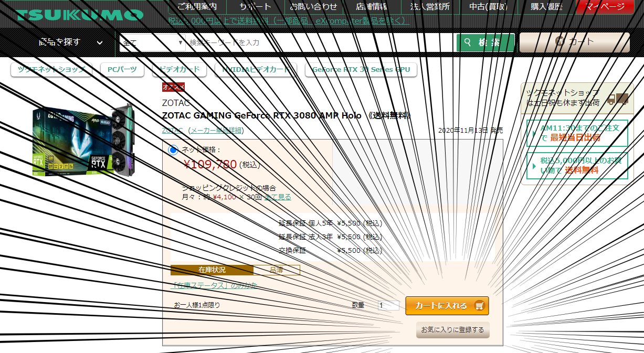Open 購入履歴 menu item
The width and height of the screenshot is (644, 353).
(x=546, y=7)
